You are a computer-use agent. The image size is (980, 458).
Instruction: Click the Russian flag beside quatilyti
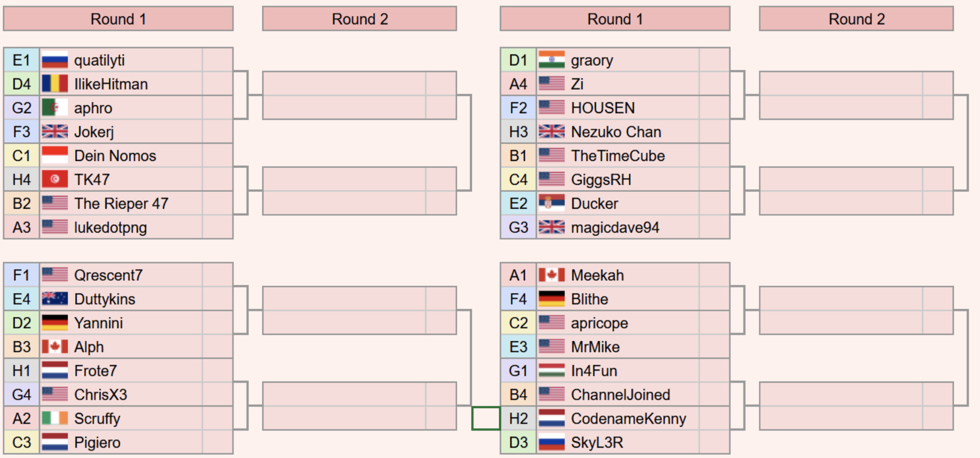[55, 60]
